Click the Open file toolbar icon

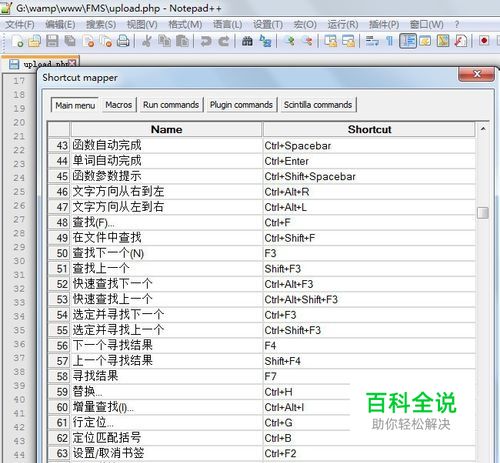[x=34, y=41]
